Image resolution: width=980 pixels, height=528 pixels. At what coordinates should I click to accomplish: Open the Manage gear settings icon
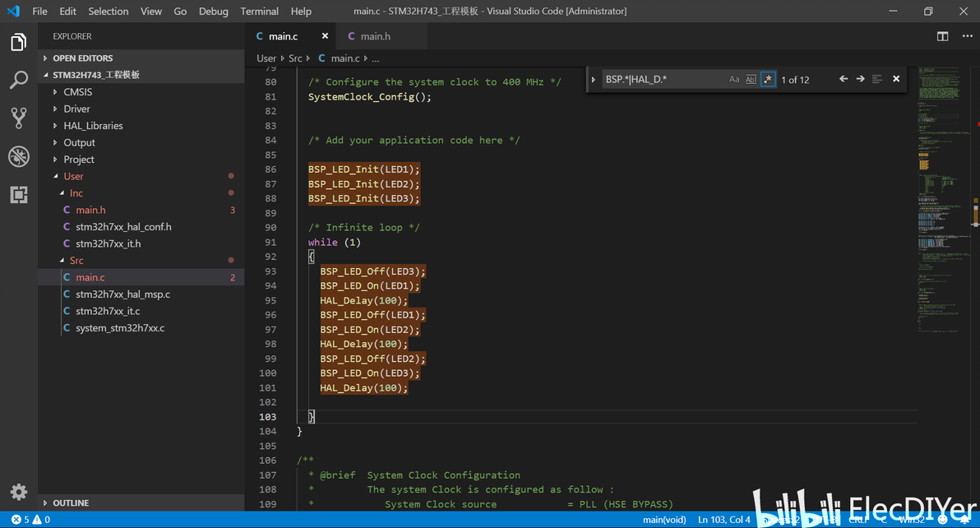18,492
